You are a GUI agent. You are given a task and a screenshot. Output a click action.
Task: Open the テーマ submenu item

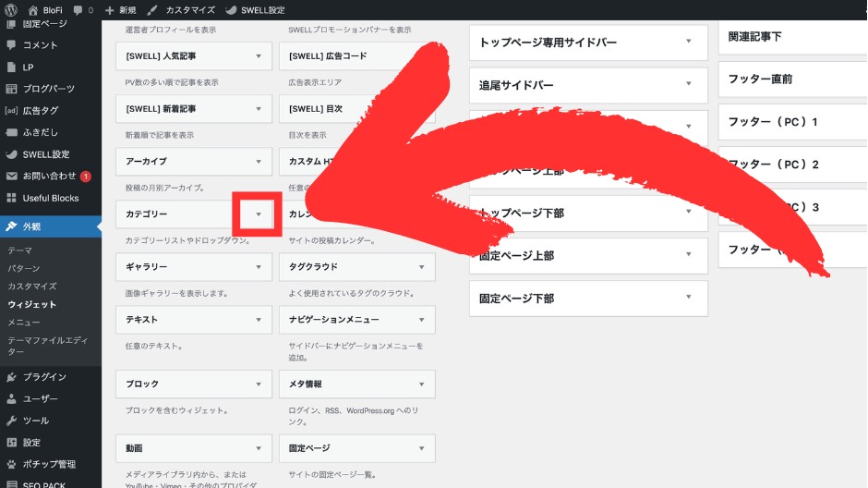click(20, 250)
